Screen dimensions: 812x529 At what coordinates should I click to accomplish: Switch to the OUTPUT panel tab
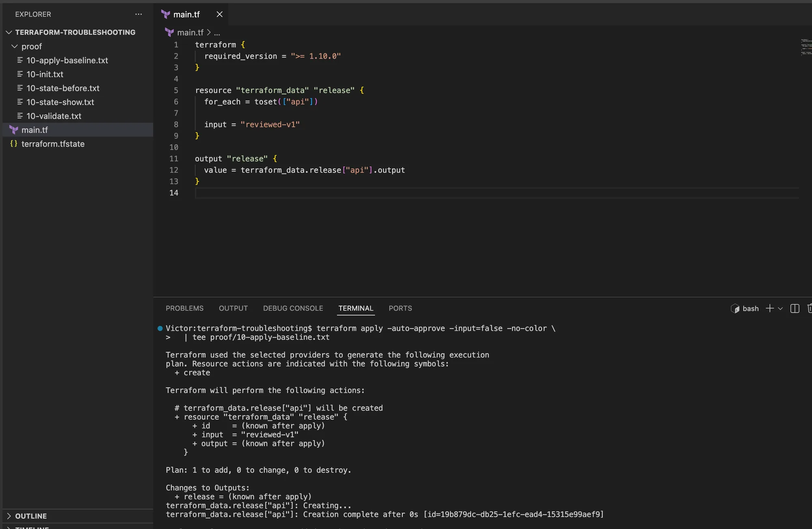click(x=233, y=309)
